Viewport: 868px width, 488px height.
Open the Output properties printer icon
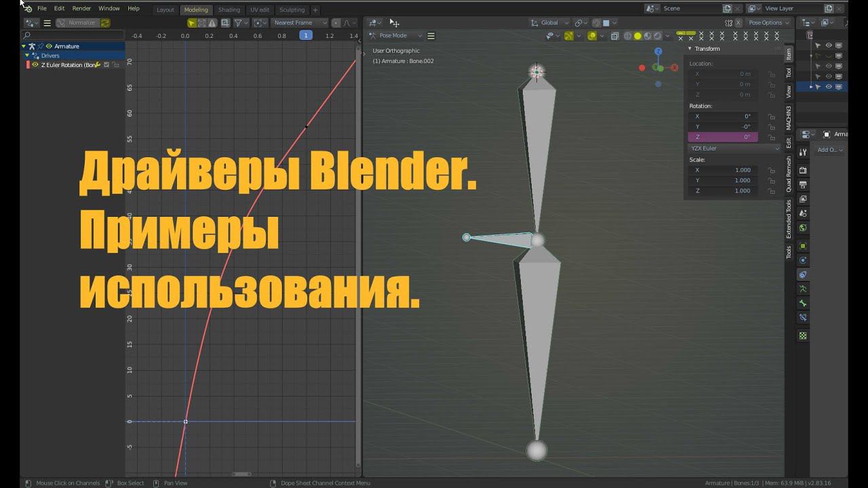pyautogui.click(x=803, y=184)
